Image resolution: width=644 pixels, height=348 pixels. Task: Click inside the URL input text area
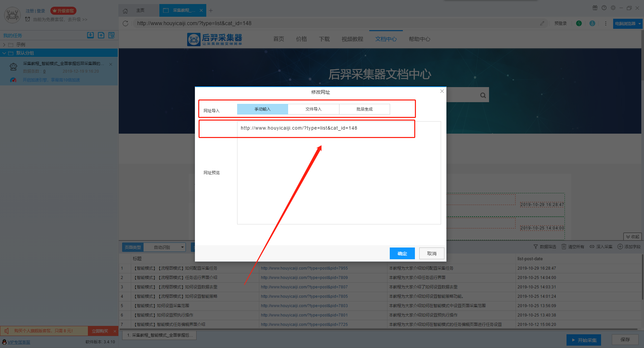click(339, 173)
